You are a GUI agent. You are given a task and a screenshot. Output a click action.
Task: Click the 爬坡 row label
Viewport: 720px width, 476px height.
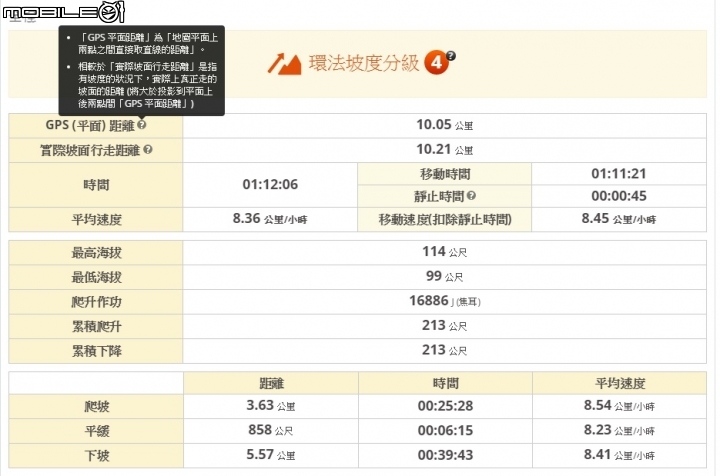tap(96, 407)
